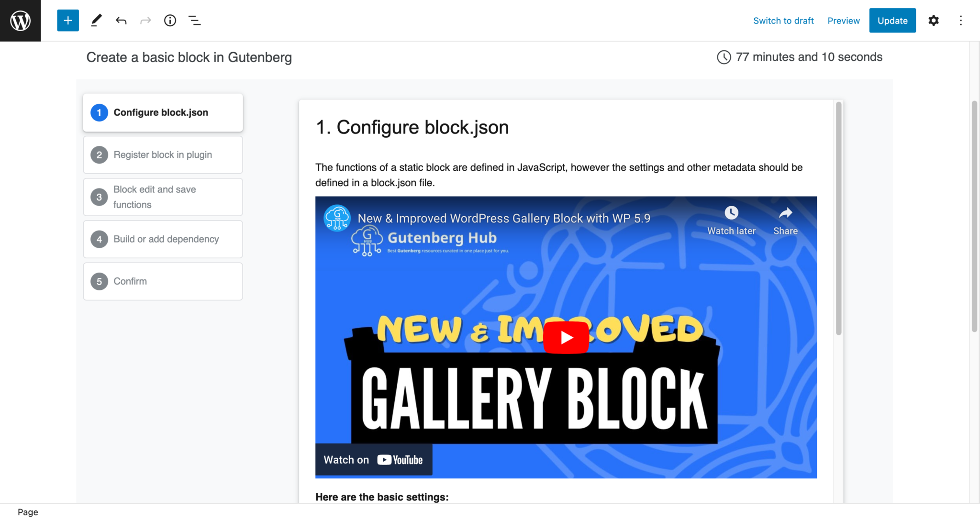Click the Redo arrow
Image resolution: width=980 pixels, height=520 pixels.
[x=145, y=20]
